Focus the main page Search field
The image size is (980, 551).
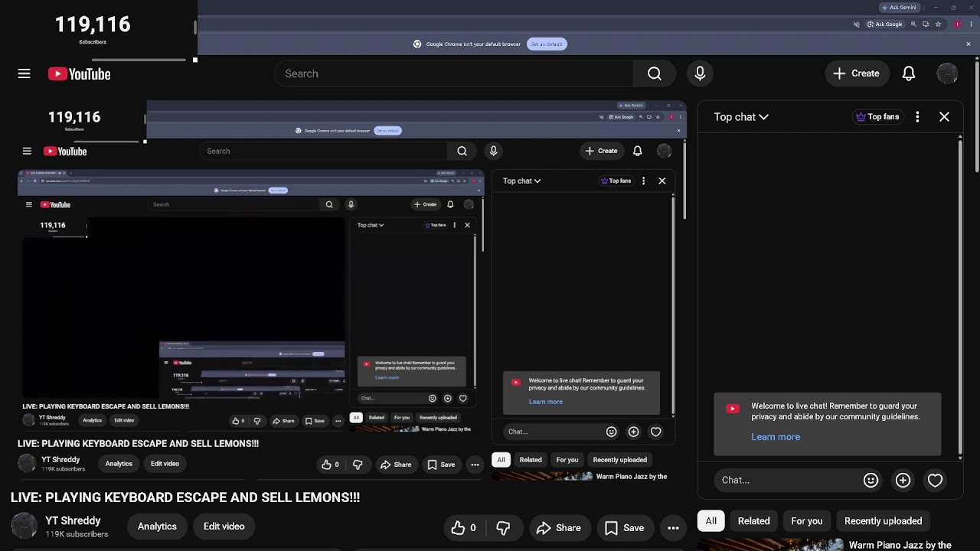(x=453, y=73)
